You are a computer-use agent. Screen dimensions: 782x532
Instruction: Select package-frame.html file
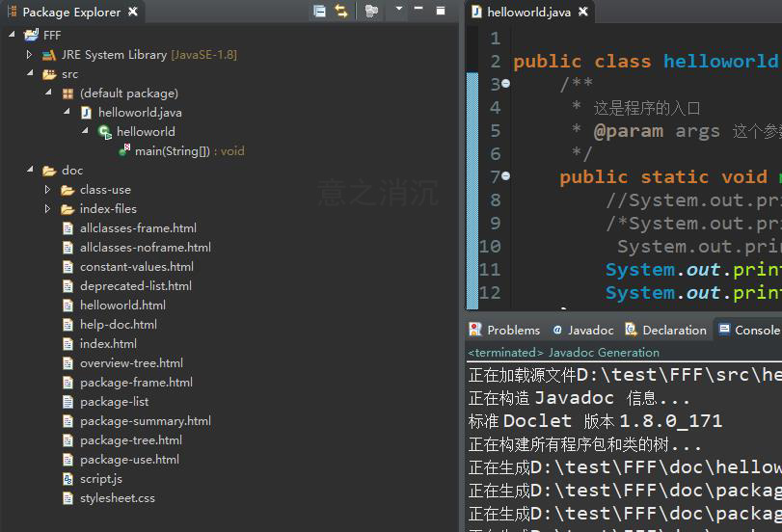(136, 383)
